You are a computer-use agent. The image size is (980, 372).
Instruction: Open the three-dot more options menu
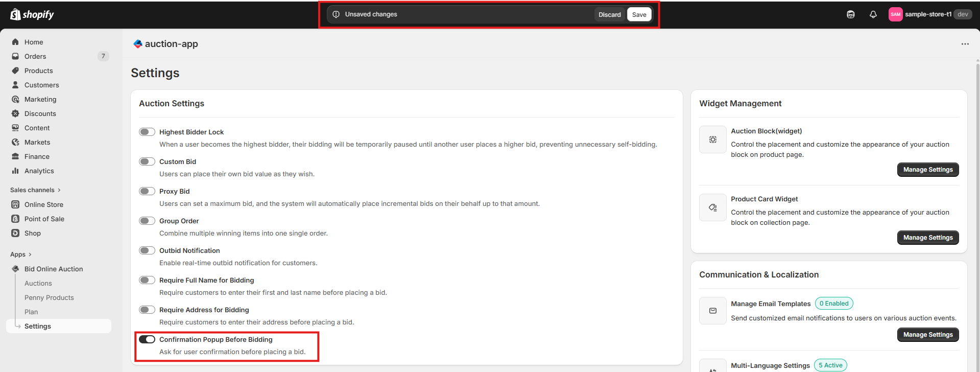965,44
